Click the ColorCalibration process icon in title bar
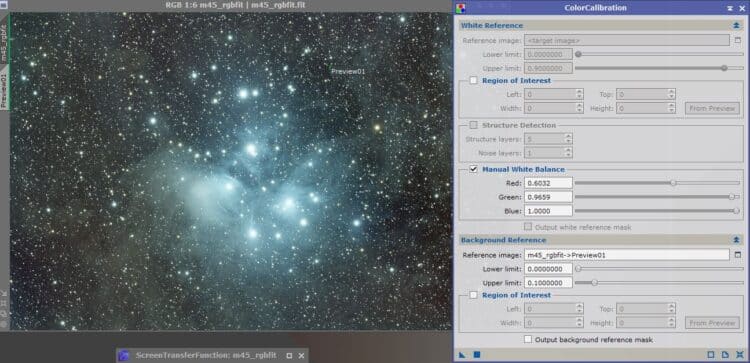The width and height of the screenshot is (750, 363). 462,8
